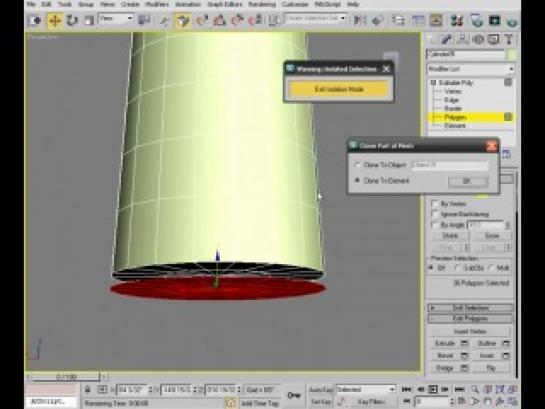Set Preview Selection to SubObj

coord(457,268)
